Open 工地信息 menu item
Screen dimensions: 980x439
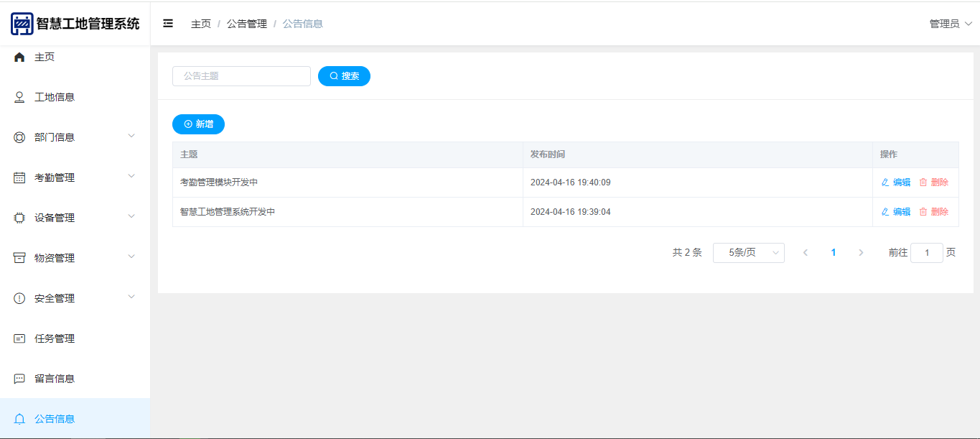(75, 97)
